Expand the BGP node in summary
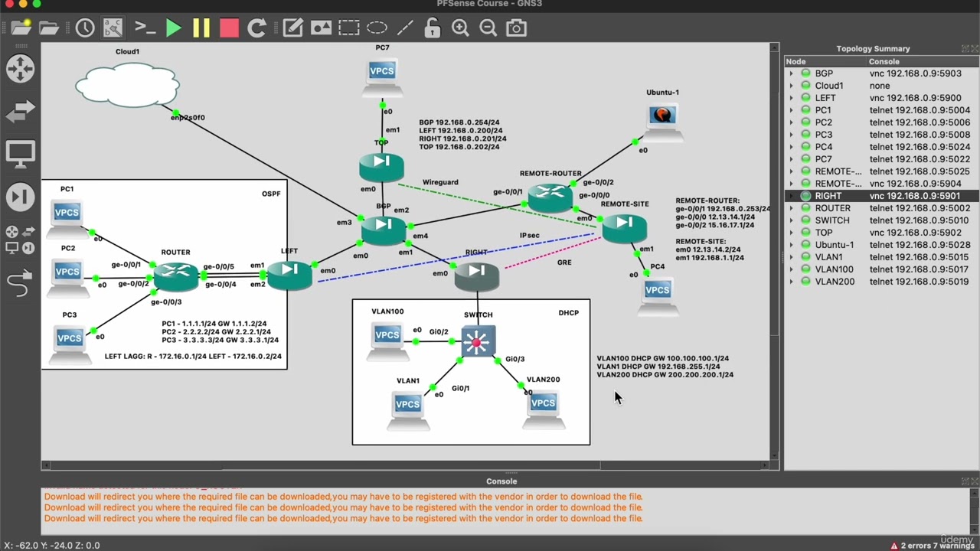980x551 pixels. click(x=792, y=73)
